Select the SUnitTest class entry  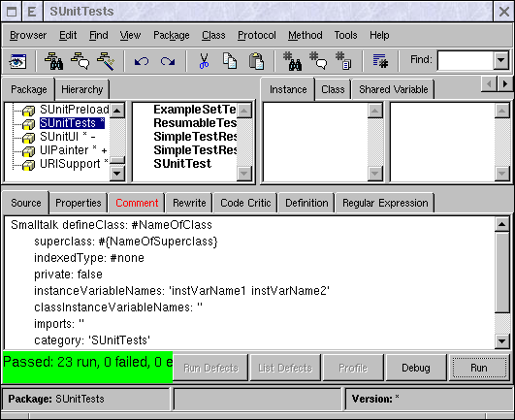click(182, 164)
